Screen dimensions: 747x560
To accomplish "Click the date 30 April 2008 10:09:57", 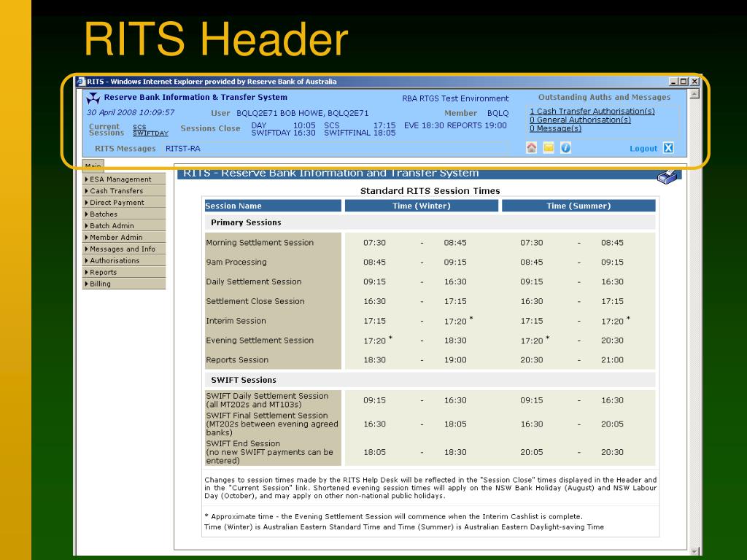I will 131,112.
